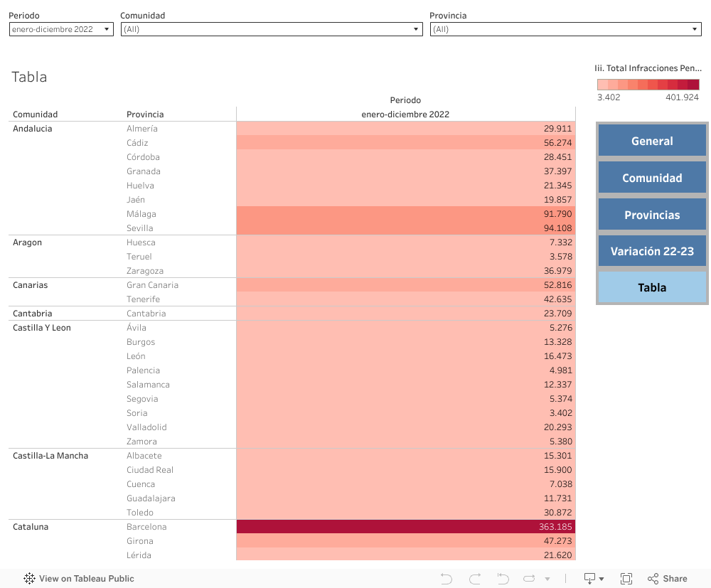This screenshot has height=588, width=711.
Task: Open the Periodo dropdown
Action: (x=61, y=29)
